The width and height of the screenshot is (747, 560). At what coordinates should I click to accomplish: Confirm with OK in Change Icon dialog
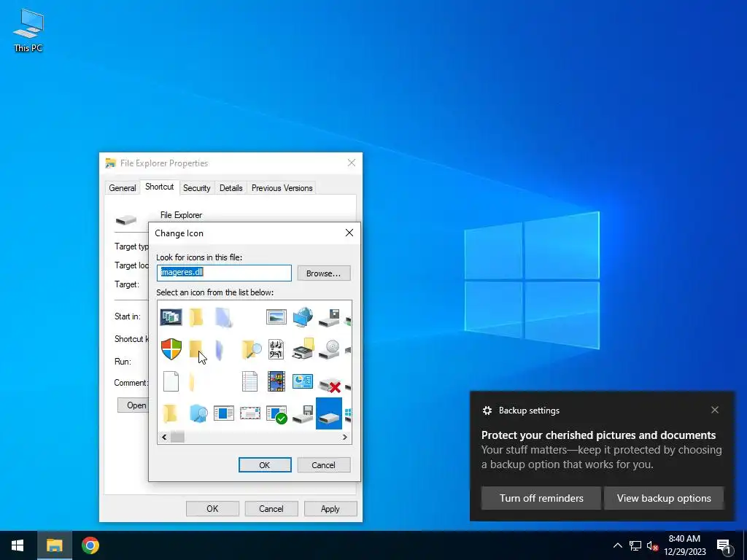point(265,465)
